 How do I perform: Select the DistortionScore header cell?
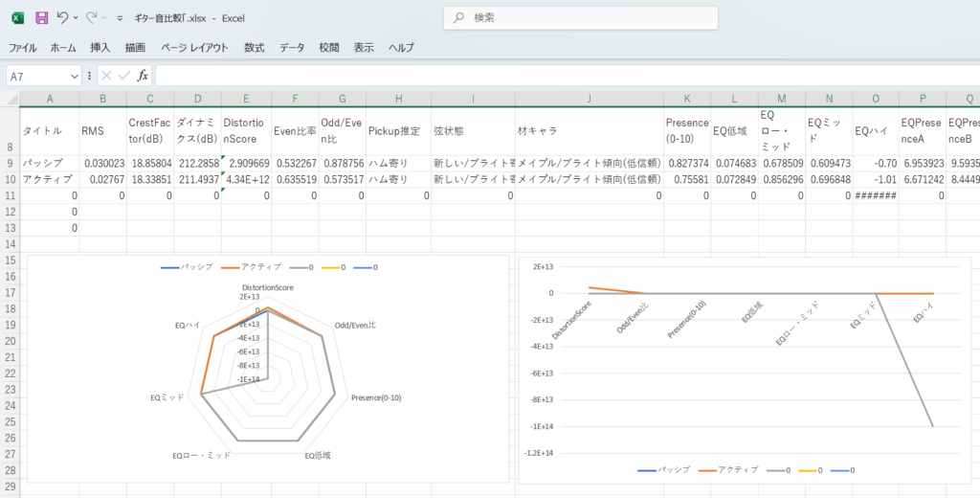(x=246, y=130)
